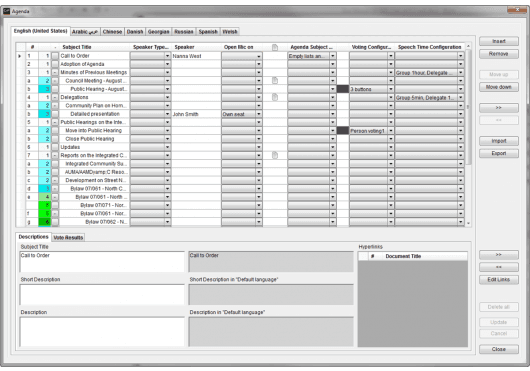Click the scroll down arrow of the agenda table

468,223
